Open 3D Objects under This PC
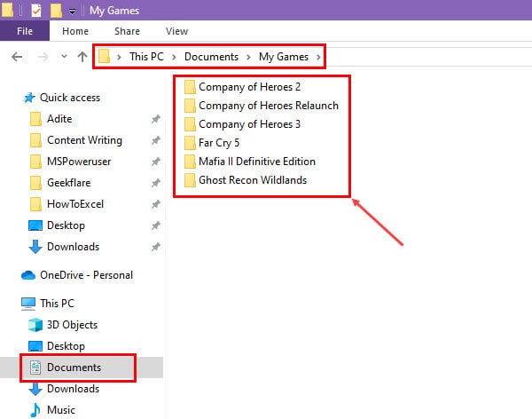 tap(72, 325)
